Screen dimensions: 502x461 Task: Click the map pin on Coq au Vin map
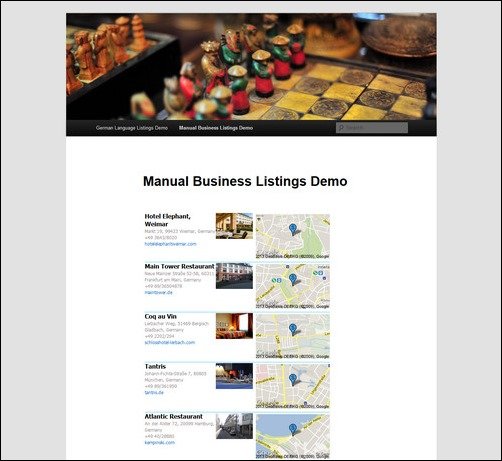tap(293, 329)
